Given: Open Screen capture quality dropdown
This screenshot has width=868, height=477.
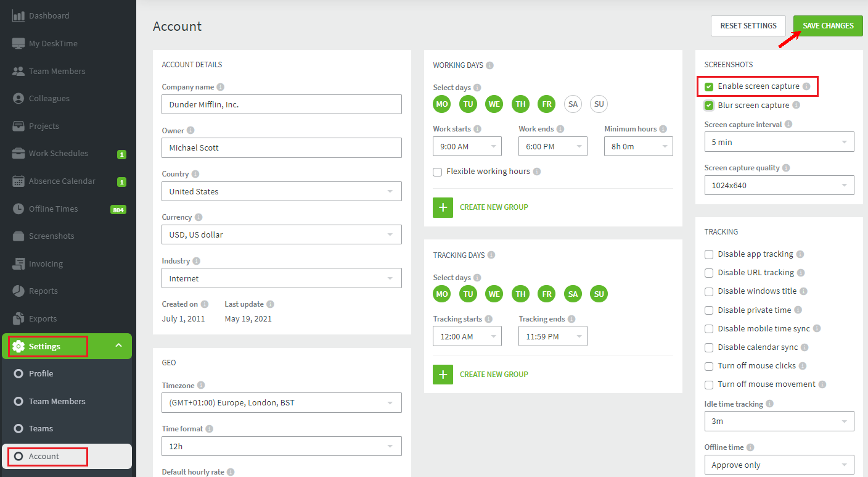Looking at the screenshot, I should pyautogui.click(x=779, y=185).
